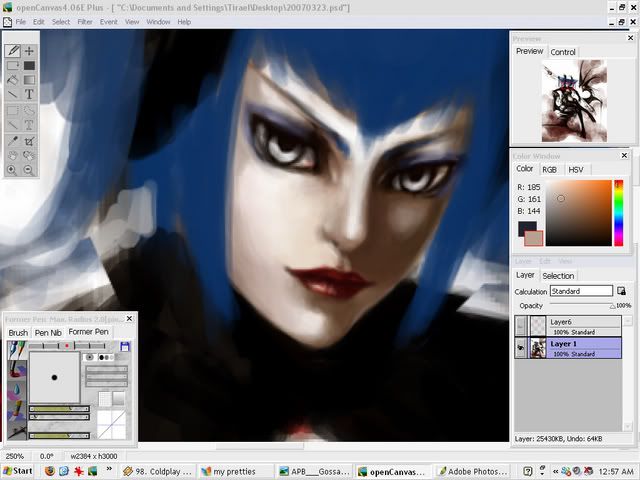Select the zoom in magnifier tool
Image resolution: width=640 pixels, height=480 pixels.
[x=13, y=170]
